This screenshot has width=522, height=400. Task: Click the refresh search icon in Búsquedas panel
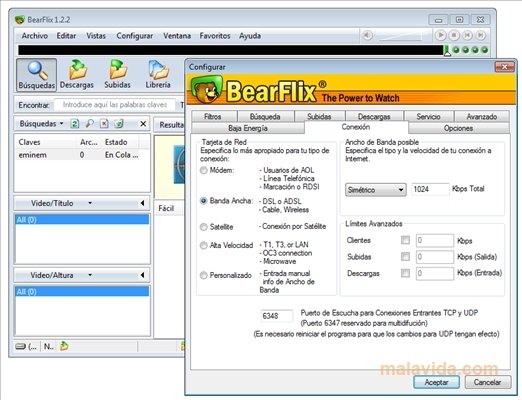coord(75,124)
